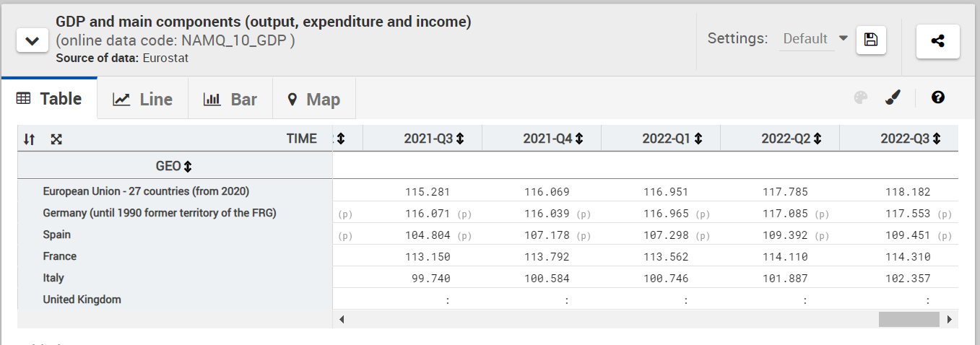Click the share icon button

point(937,41)
